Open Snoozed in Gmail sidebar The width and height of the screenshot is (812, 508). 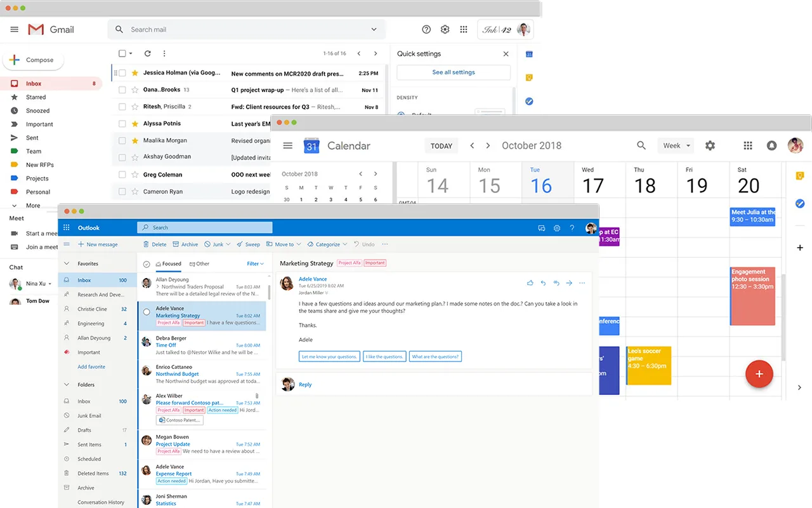37,110
